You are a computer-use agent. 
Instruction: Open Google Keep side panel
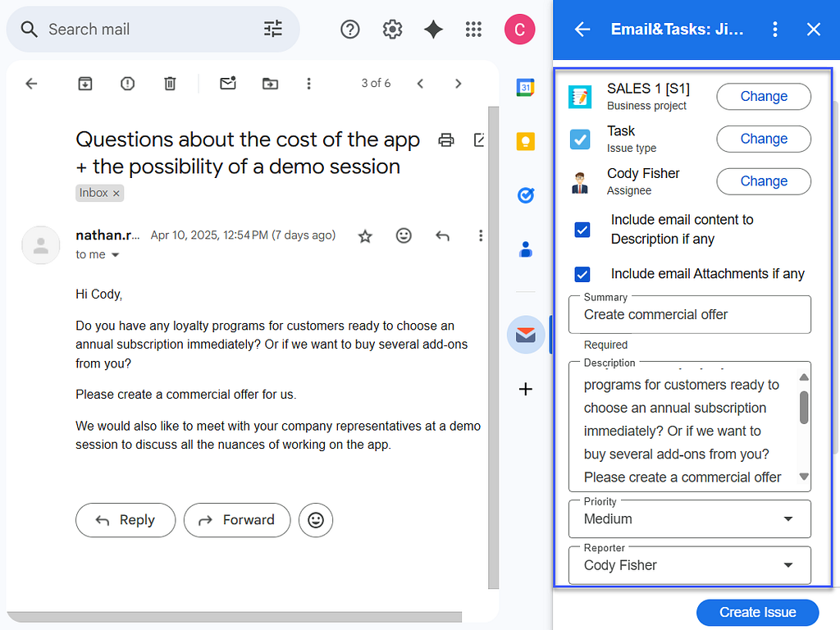pyautogui.click(x=526, y=141)
